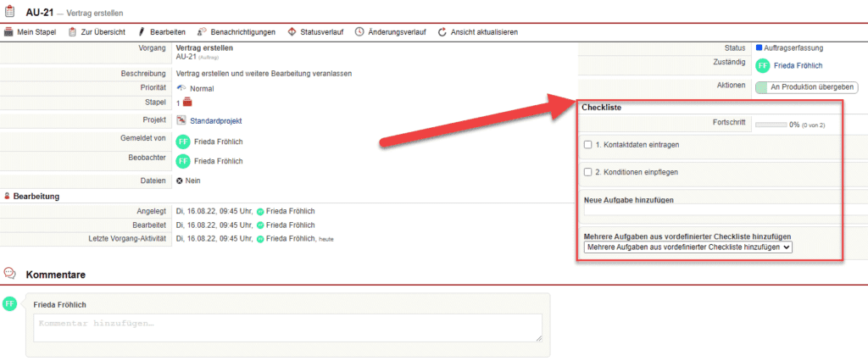868x361 pixels.
Task: Click Zuständig avatar icon of Frieda Fröhlich
Action: pos(763,65)
